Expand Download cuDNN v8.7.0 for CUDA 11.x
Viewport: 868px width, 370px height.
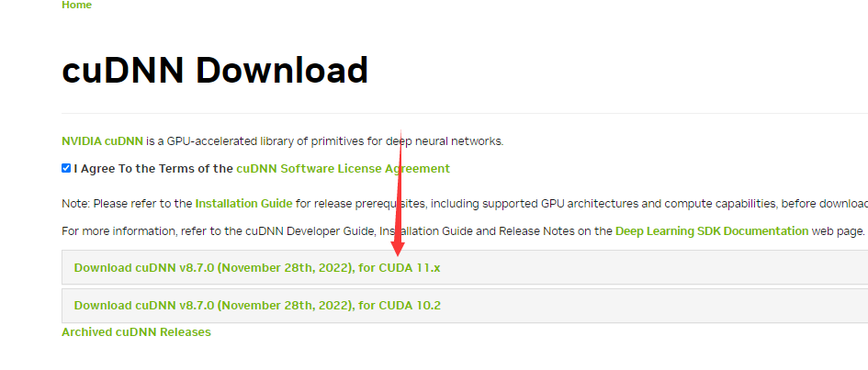465,268
